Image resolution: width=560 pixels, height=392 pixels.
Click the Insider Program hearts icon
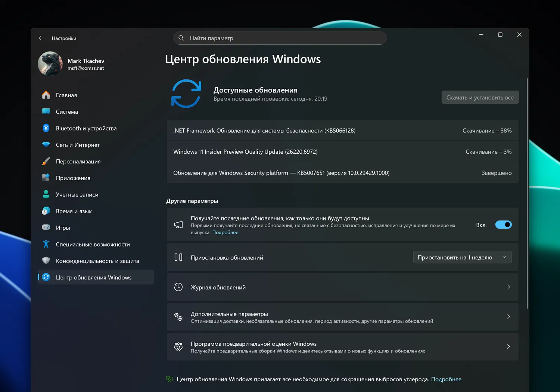pos(178,346)
